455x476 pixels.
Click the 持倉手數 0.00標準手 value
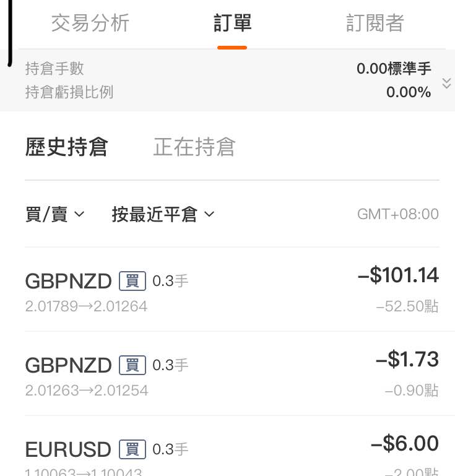[x=394, y=69]
